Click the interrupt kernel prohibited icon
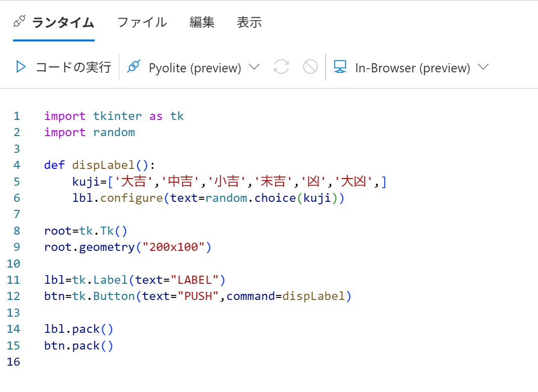This screenshot has height=392, width=538. (310, 67)
